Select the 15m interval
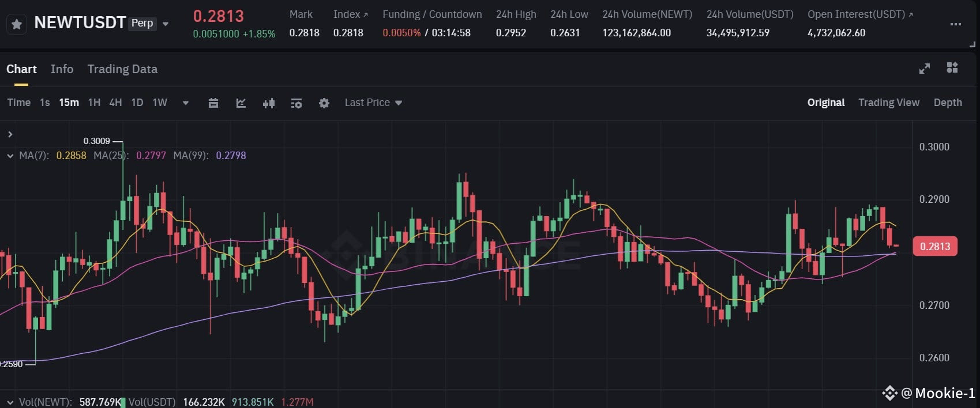The height and width of the screenshot is (408, 980). point(69,103)
